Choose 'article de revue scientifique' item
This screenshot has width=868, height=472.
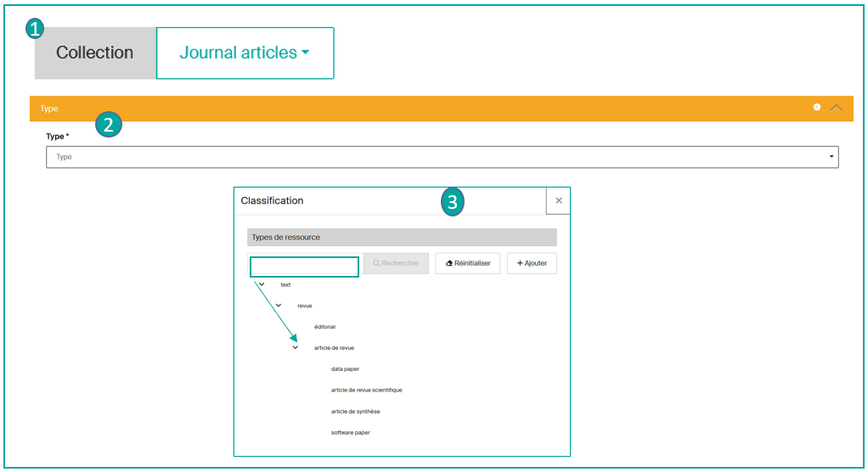(366, 390)
